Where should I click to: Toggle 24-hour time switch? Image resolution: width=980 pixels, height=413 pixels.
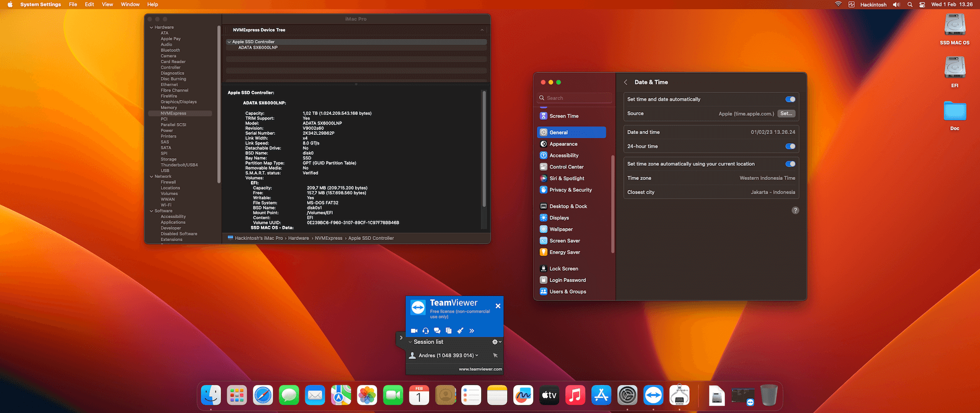tap(790, 146)
